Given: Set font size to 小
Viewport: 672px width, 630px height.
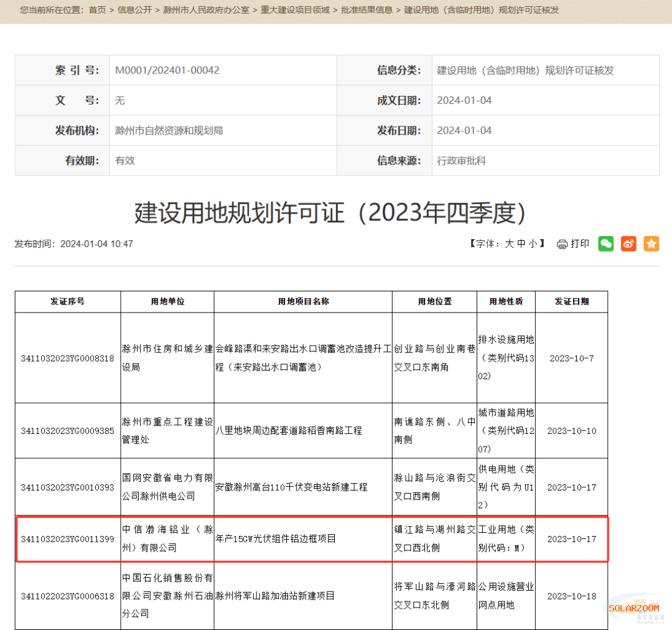Looking at the screenshot, I should click(533, 243).
